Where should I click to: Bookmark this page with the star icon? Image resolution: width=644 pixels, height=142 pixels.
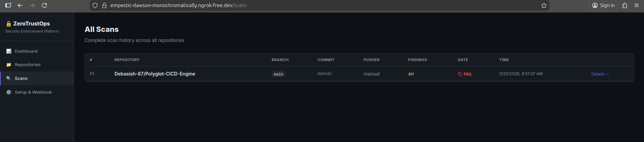[x=544, y=5]
